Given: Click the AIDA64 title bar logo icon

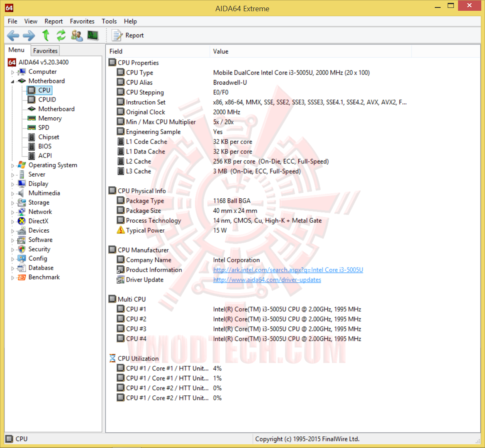Looking at the screenshot, I should tap(9, 8).
